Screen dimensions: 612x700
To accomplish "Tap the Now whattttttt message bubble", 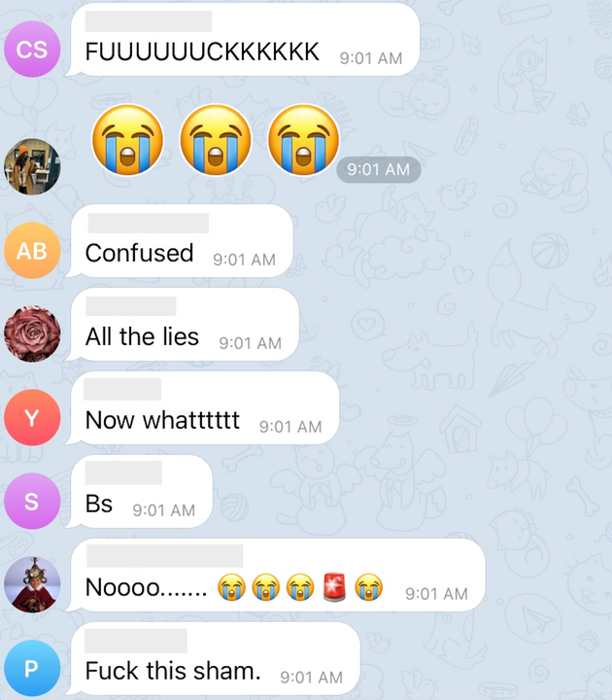I will click(x=202, y=408).
